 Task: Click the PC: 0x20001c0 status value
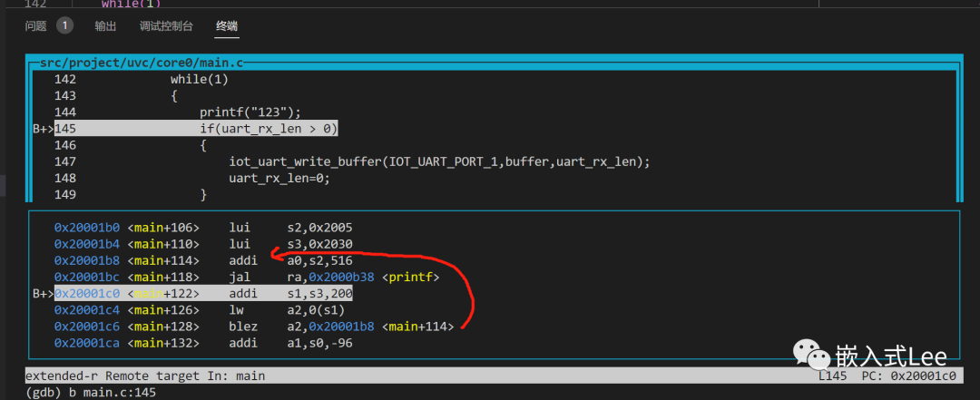tap(908, 376)
